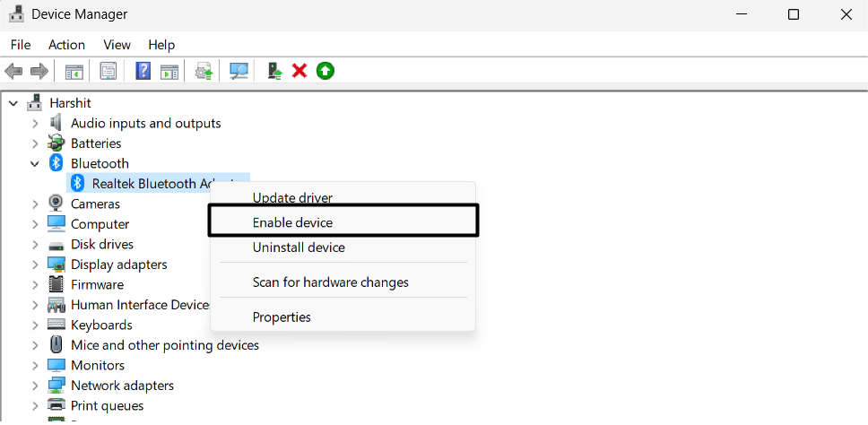Click the Mice and other pointing devices icon

coord(56,345)
